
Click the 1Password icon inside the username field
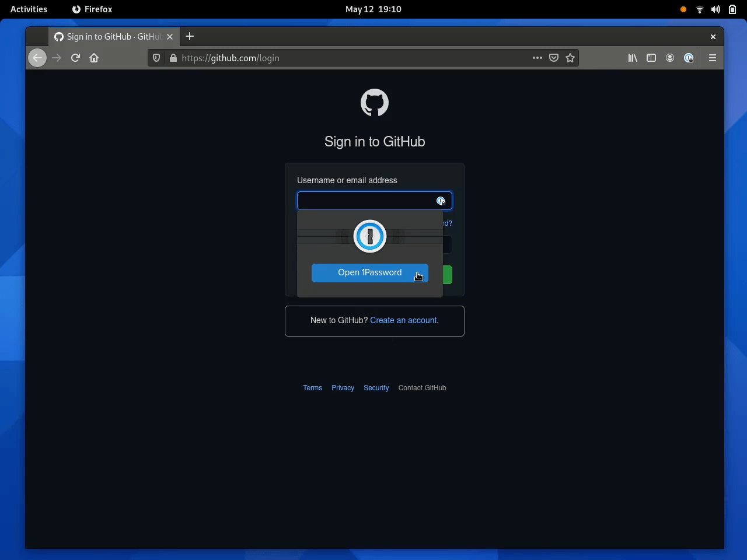(x=441, y=201)
